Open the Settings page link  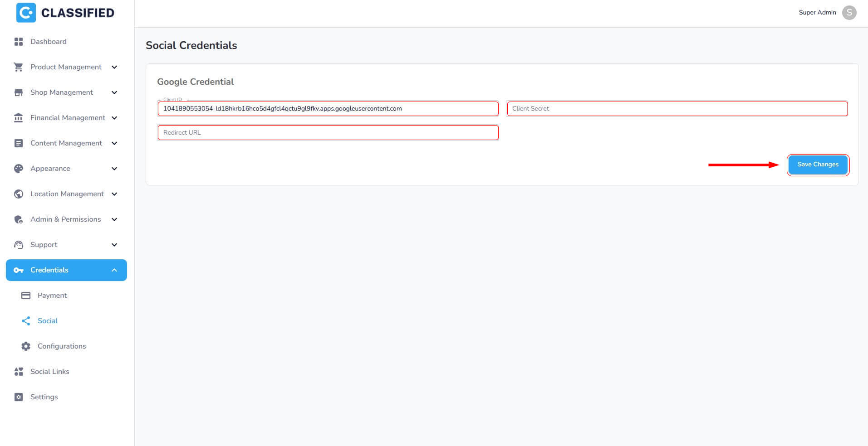[44, 397]
